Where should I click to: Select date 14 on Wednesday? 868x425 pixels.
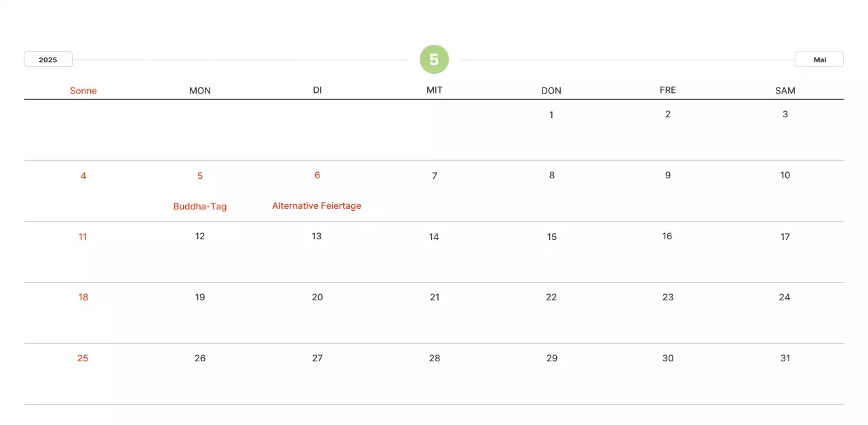coord(434,237)
